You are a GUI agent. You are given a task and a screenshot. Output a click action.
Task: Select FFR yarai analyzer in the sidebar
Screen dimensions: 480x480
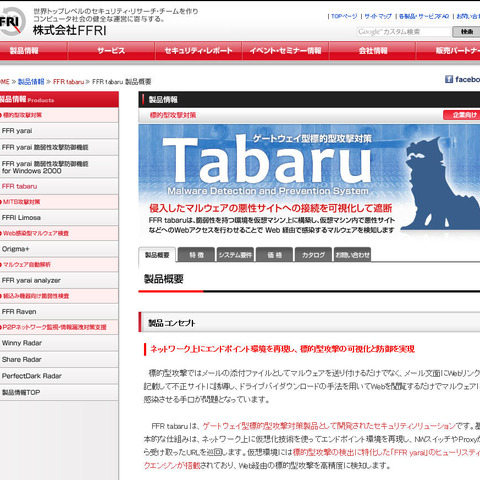click(x=59, y=280)
